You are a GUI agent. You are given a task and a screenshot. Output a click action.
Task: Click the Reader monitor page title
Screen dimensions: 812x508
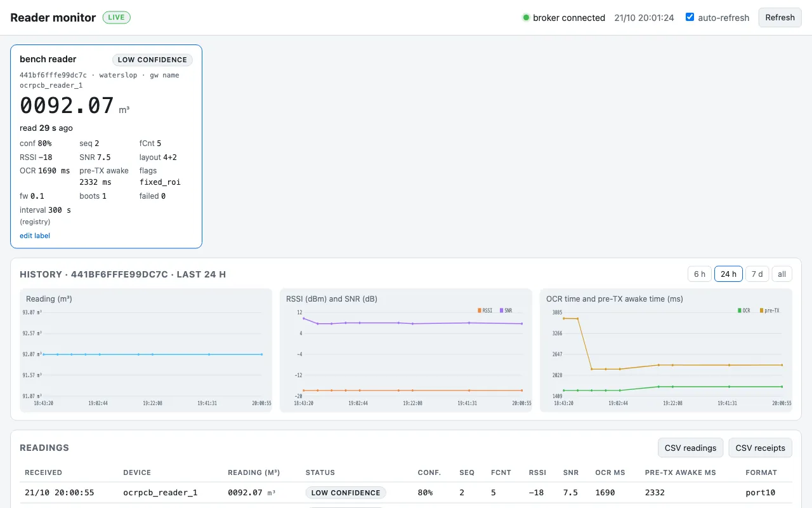point(53,18)
